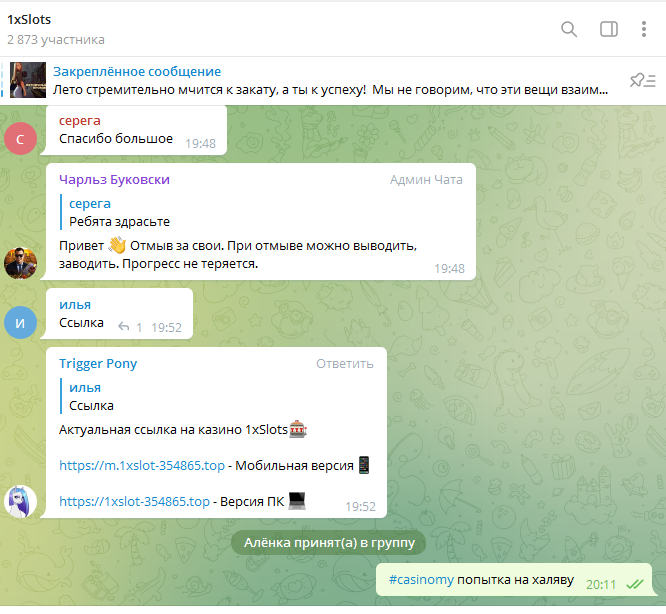Select the outgoing text 'попытка на халяву'
This screenshot has height=614, width=666.
click(x=515, y=580)
